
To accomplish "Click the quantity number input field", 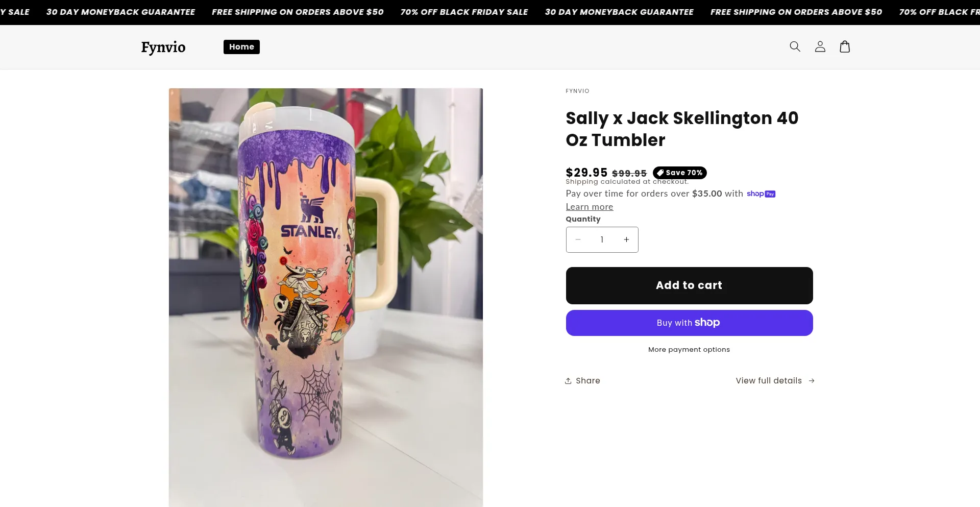I will tap(602, 239).
